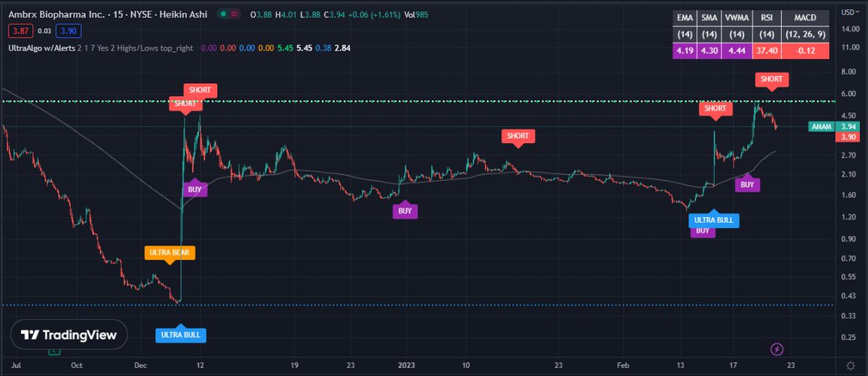Click the 14.00 price axis label

coord(849,29)
